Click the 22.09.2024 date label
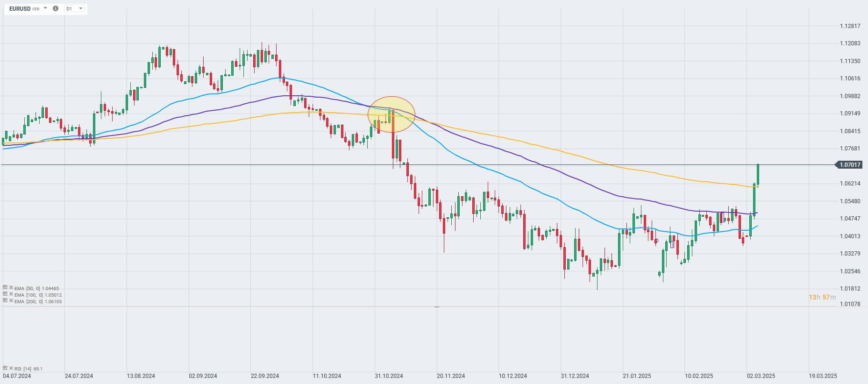The image size is (868, 384). point(265,376)
